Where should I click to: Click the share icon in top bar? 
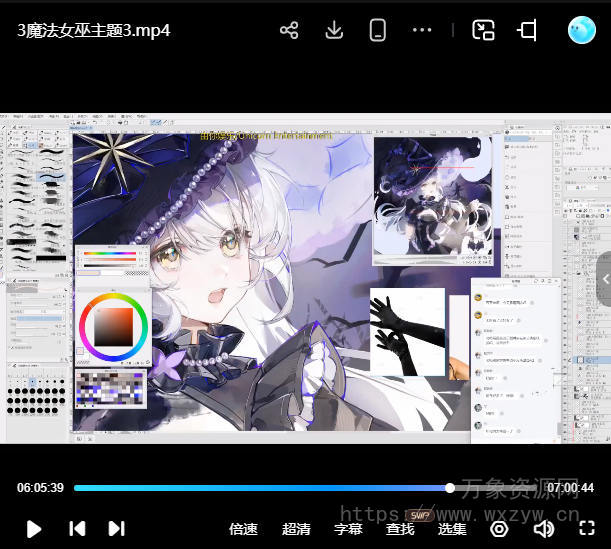[289, 30]
